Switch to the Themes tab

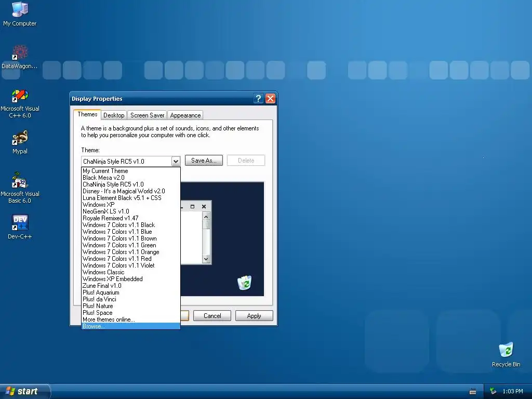(x=87, y=114)
